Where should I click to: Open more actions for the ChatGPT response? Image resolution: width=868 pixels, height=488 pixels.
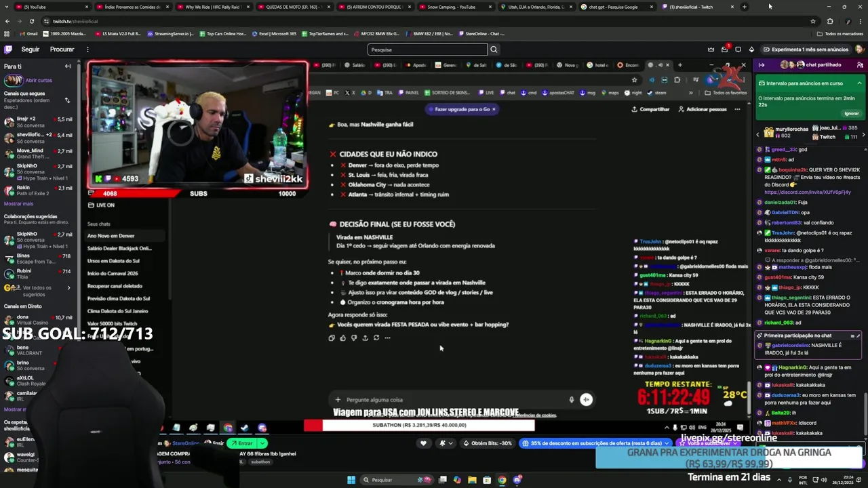click(x=387, y=338)
